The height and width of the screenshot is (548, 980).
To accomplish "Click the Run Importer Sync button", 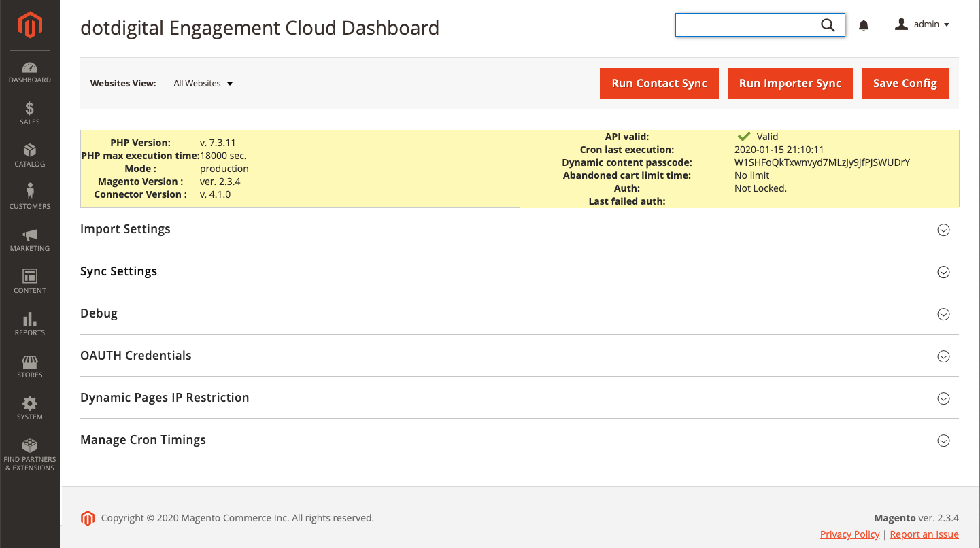I will click(790, 83).
